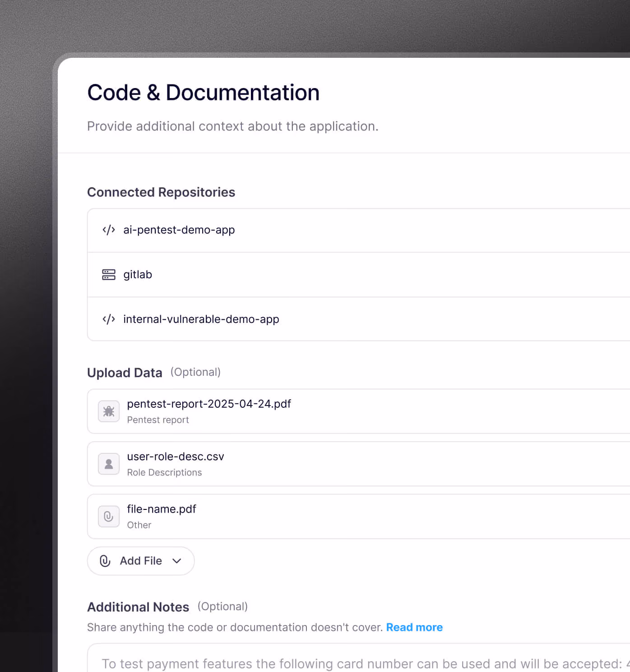Viewport: 630px width, 672px height.
Task: Open the file-name.pdf upload entry
Action: pos(359,517)
